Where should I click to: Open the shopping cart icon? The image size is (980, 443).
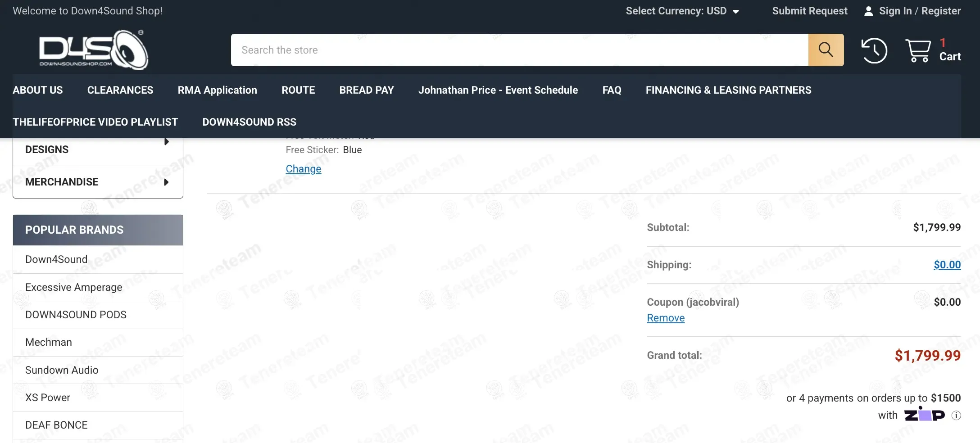(x=918, y=50)
